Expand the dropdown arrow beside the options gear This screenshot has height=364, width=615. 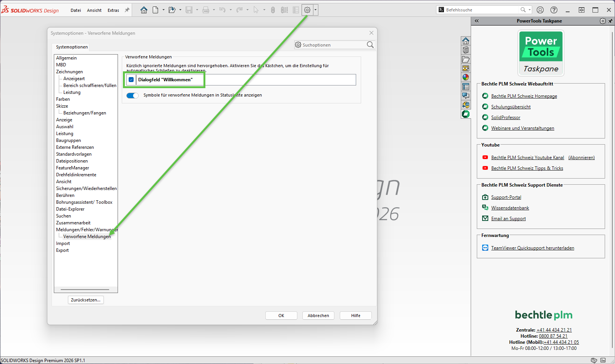click(x=315, y=10)
